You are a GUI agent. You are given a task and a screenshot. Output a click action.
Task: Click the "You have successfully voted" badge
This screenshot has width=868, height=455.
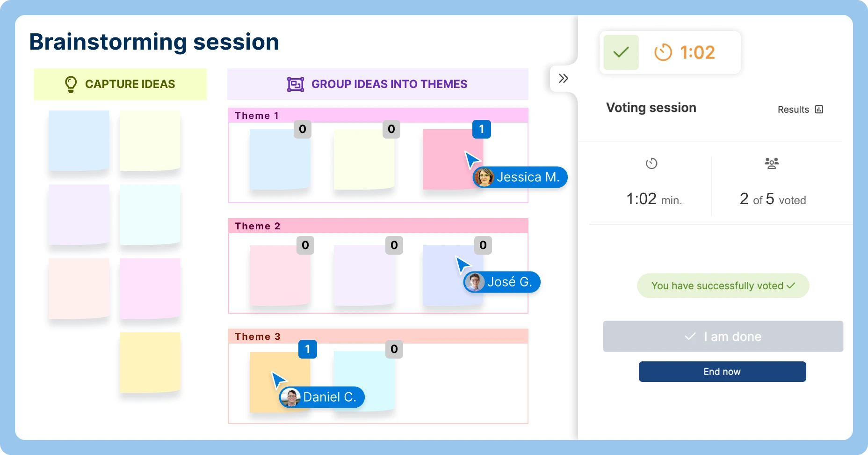point(723,286)
